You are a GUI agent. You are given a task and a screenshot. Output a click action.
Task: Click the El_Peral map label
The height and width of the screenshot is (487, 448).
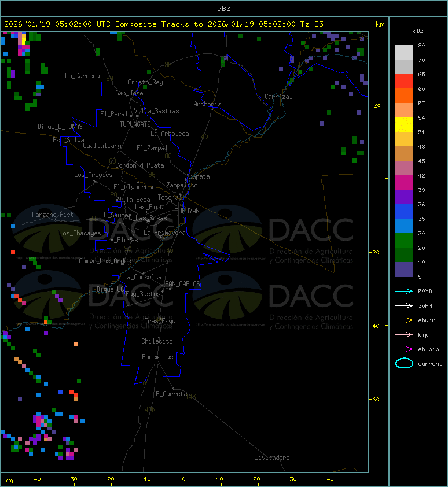[x=114, y=114]
